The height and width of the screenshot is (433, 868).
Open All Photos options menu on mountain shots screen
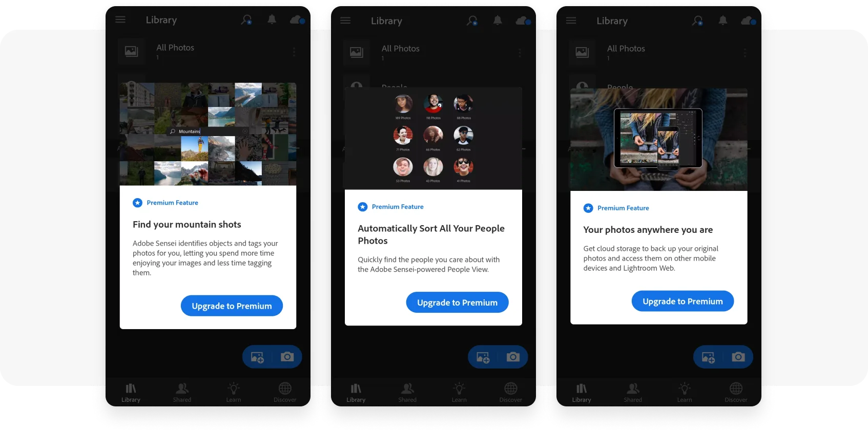pos(294,52)
